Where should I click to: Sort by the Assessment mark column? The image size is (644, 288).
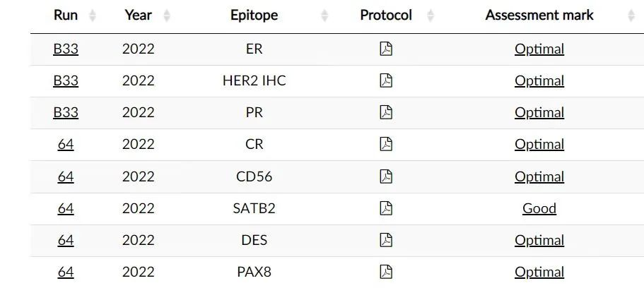tap(539, 15)
